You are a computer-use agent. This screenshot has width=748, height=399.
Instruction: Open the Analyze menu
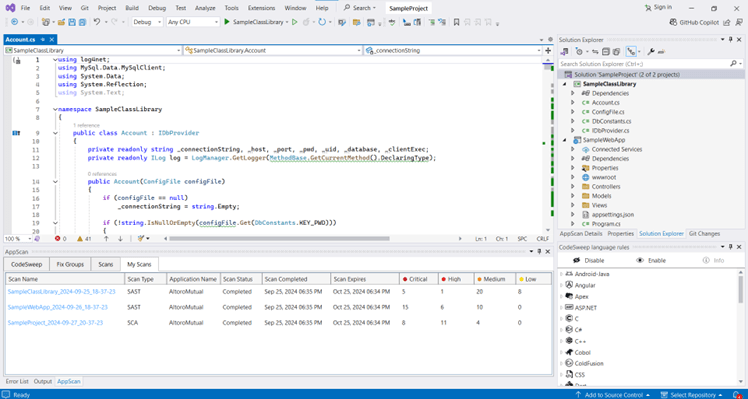click(x=205, y=8)
